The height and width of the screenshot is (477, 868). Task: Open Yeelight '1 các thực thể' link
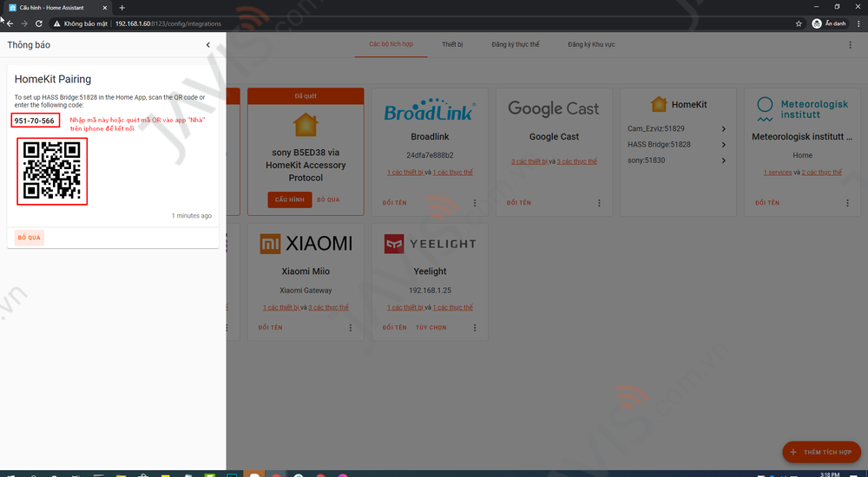(453, 307)
